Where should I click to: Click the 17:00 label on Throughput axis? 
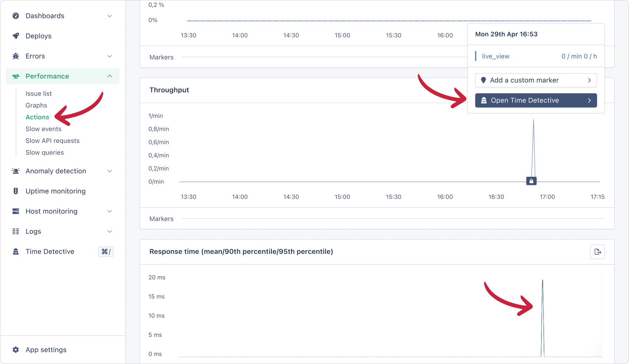[547, 197]
